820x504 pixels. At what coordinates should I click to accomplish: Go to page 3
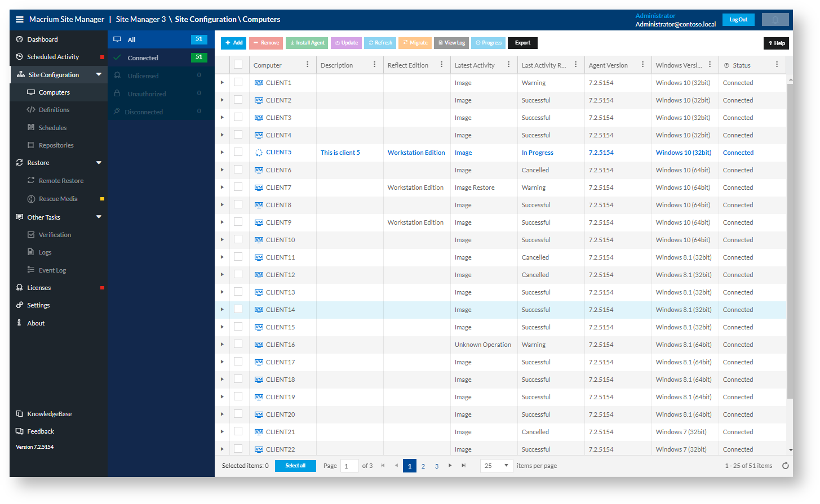[x=437, y=466]
